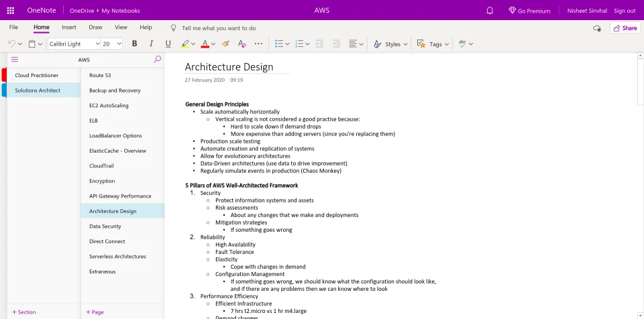Expand the Tags dropdown arrow

tap(447, 44)
